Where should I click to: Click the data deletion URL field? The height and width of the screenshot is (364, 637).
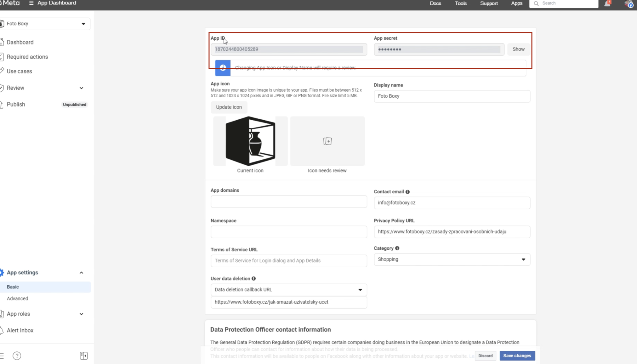click(x=289, y=302)
